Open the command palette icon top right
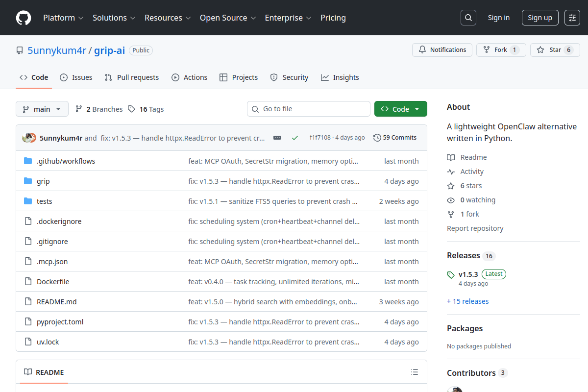 point(572,17)
